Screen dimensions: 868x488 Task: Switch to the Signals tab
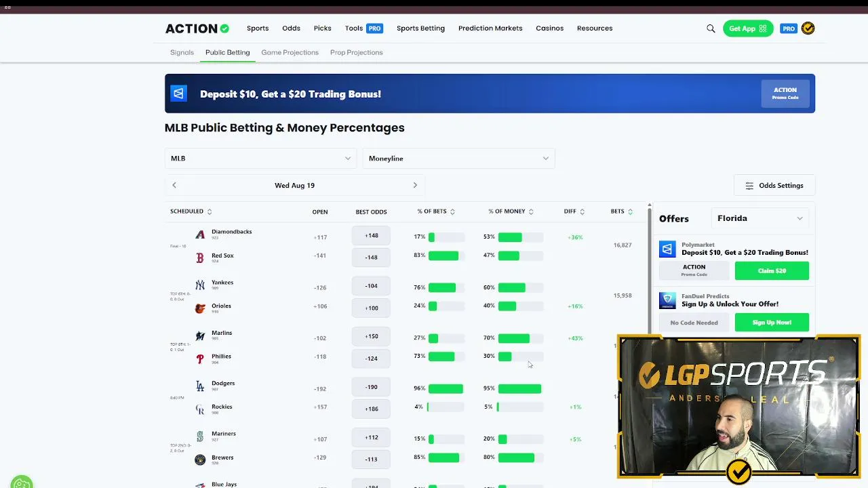pyautogui.click(x=182, y=52)
